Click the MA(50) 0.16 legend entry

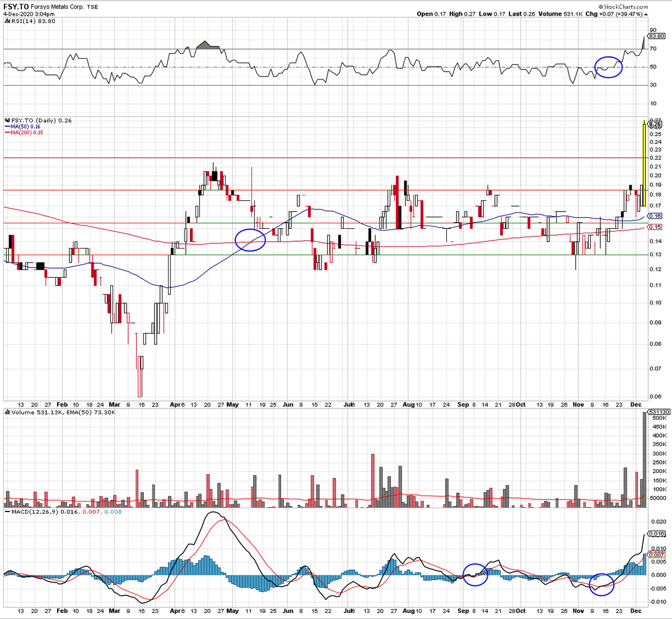pyautogui.click(x=22, y=126)
